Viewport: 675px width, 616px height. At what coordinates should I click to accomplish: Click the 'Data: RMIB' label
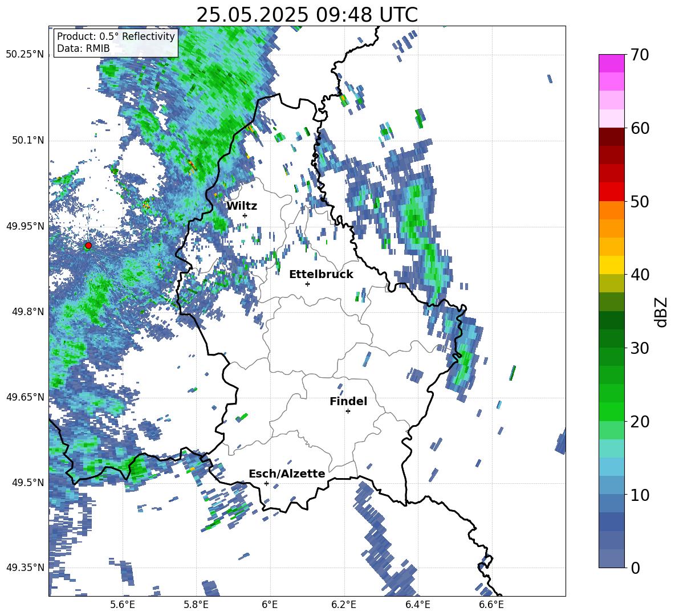tap(83, 48)
